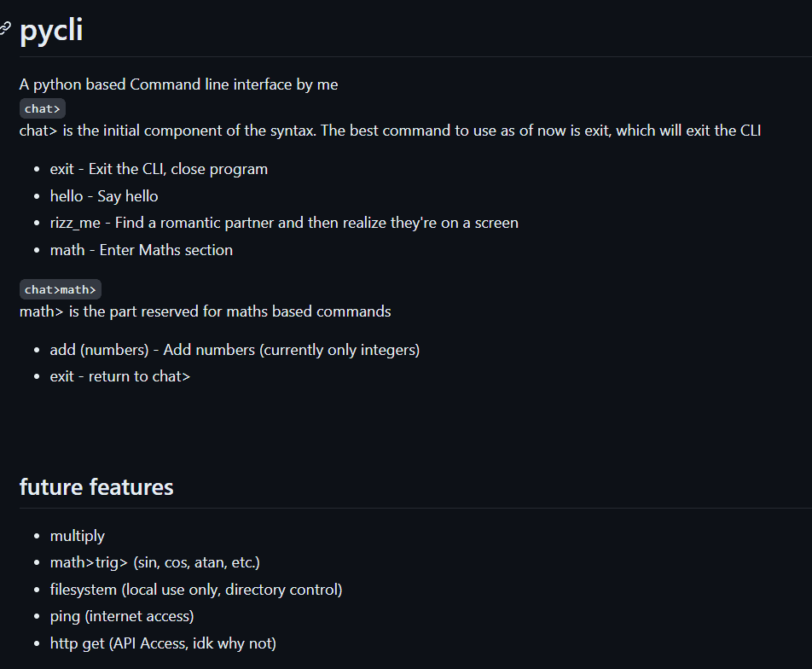Click the "A python based Command line" description
Image resolution: width=812 pixels, height=669 pixels.
[x=178, y=84]
